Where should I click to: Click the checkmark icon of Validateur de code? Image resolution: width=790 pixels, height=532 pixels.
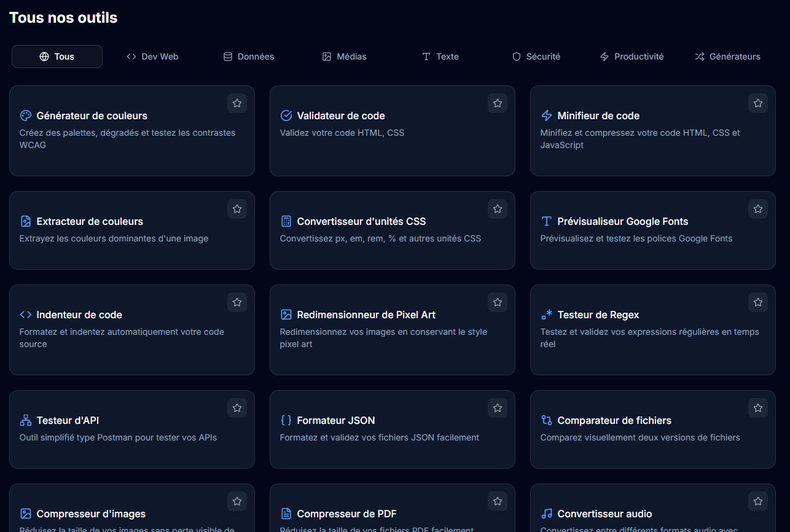coord(286,115)
